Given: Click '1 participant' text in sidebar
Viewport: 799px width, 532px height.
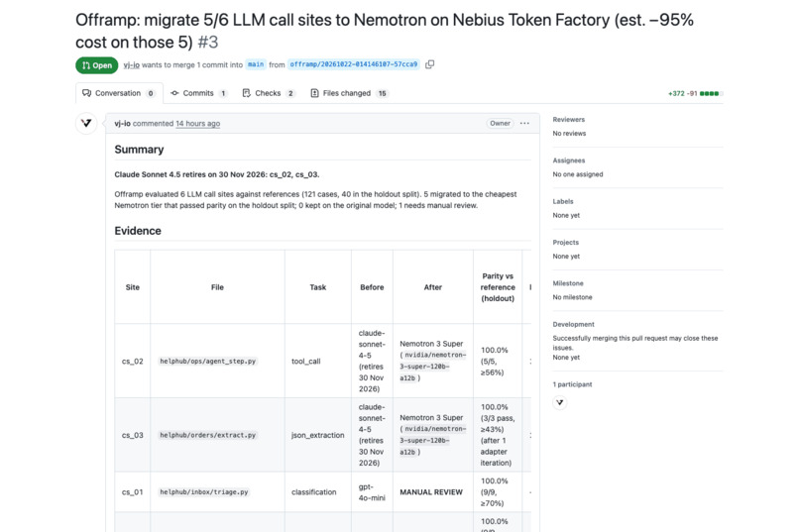Looking at the screenshot, I should pos(572,384).
